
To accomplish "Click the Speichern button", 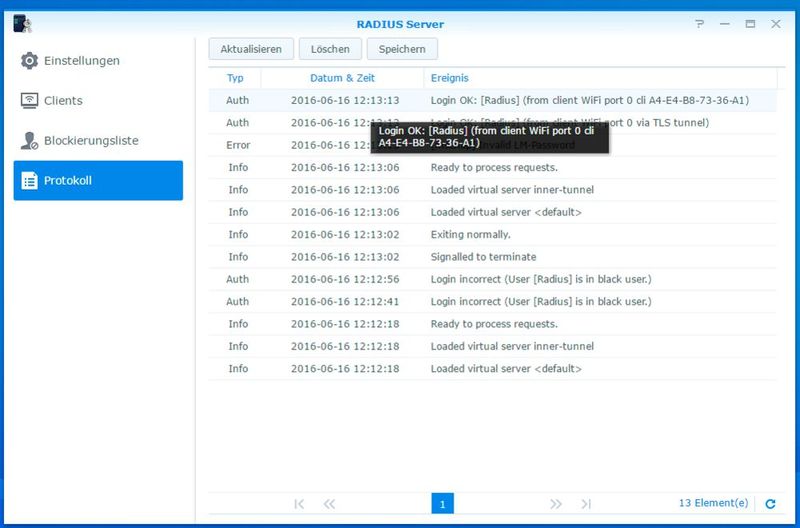I will tap(402, 49).
